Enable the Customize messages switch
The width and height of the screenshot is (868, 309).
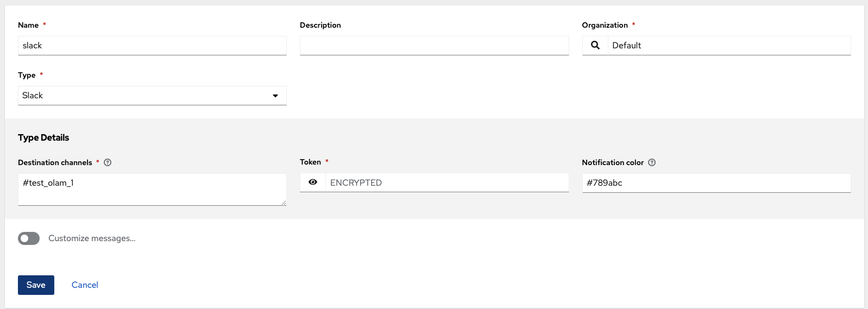(29, 238)
